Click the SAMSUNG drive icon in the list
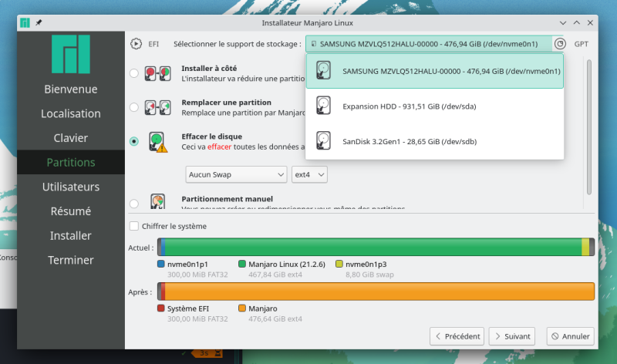The image size is (617, 364). pos(323,71)
